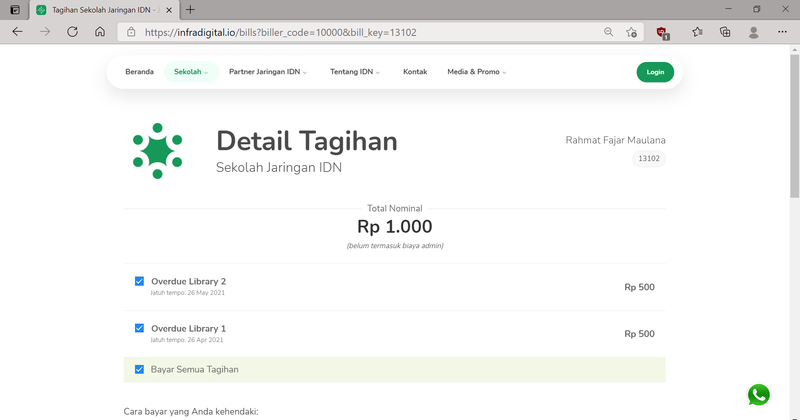Click the page vertical scrollbar thumb
This screenshot has width=800, height=420.
[794, 126]
